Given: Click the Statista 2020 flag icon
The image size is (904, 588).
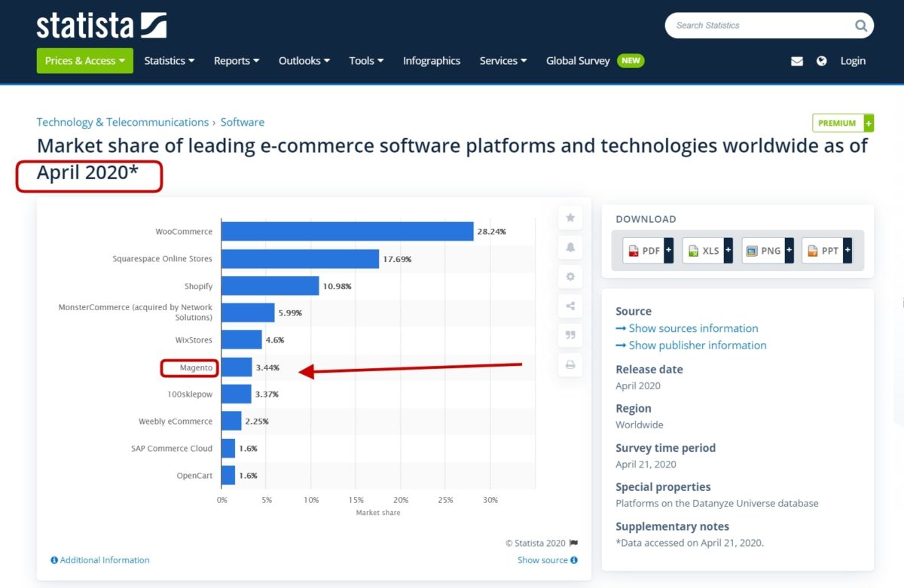Looking at the screenshot, I should click(573, 543).
